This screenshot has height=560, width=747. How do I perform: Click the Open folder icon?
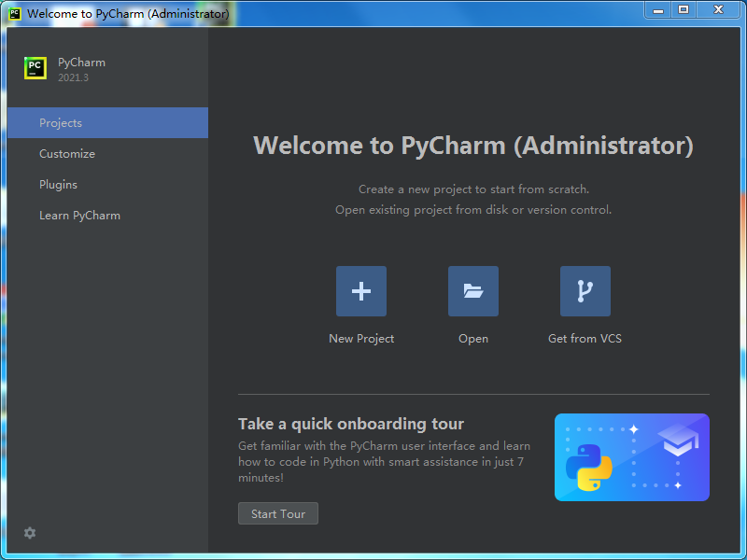pos(473,291)
